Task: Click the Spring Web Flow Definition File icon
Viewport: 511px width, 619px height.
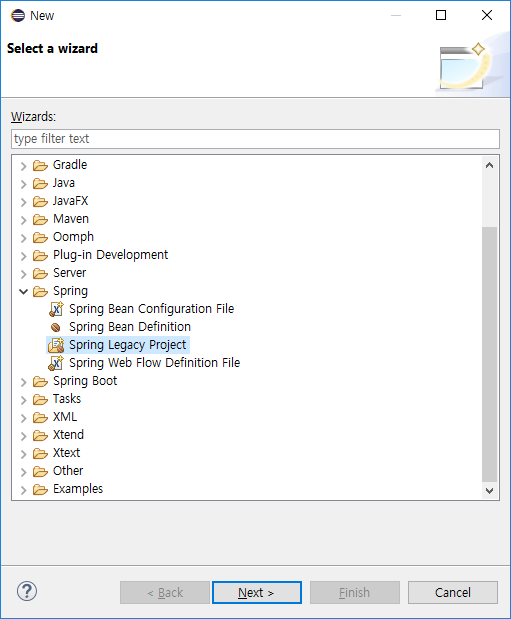Action: tap(56, 363)
